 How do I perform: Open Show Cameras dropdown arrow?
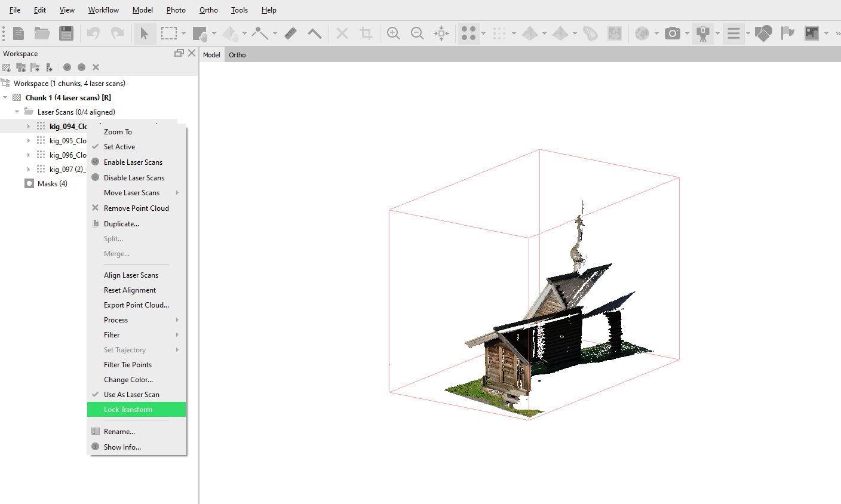click(x=687, y=33)
